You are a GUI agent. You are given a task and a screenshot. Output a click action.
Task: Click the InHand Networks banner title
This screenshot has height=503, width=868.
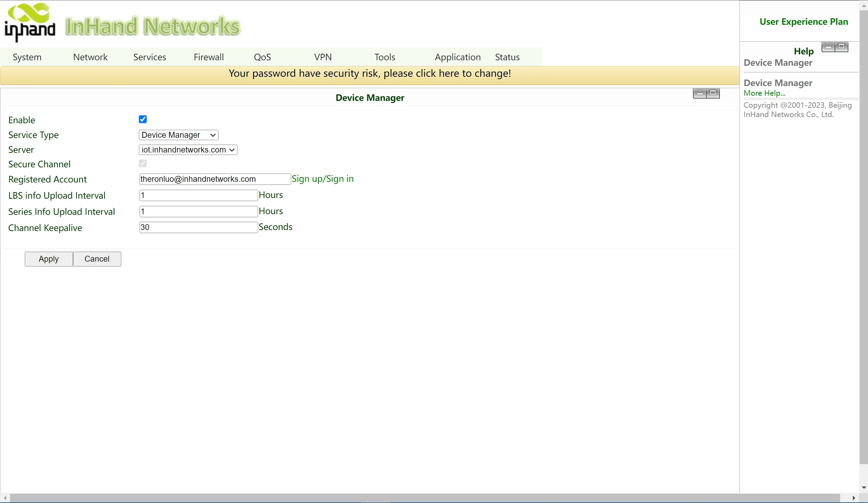(x=153, y=26)
